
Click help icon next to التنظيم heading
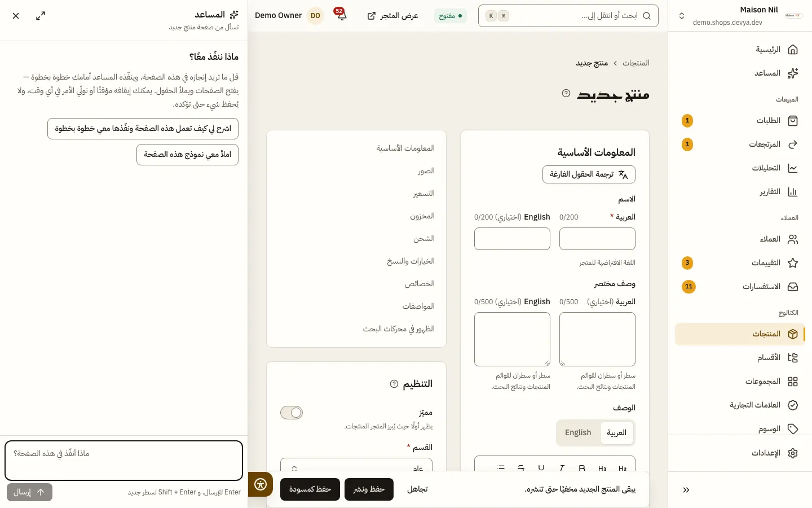pos(394,384)
